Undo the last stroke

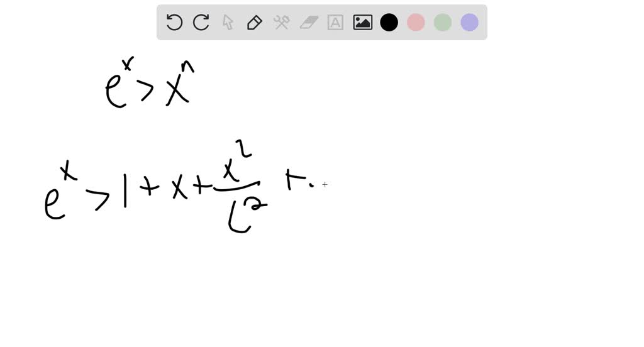click(x=174, y=22)
